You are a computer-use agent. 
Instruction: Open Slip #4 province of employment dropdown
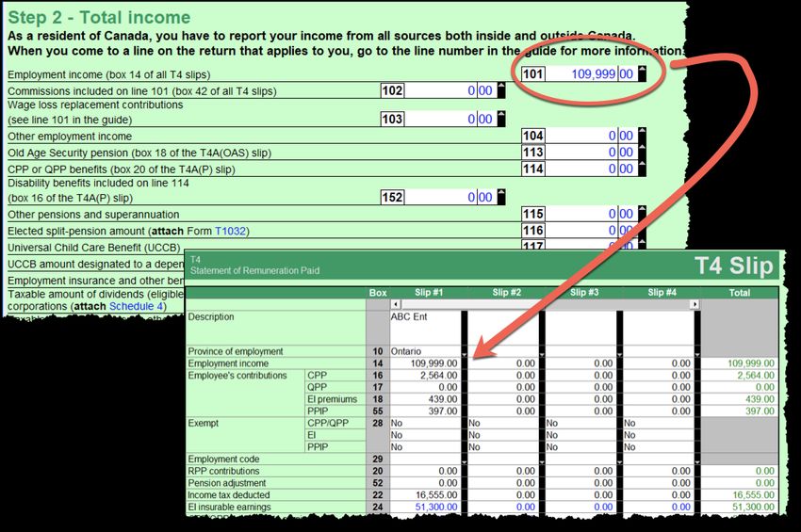click(x=697, y=354)
